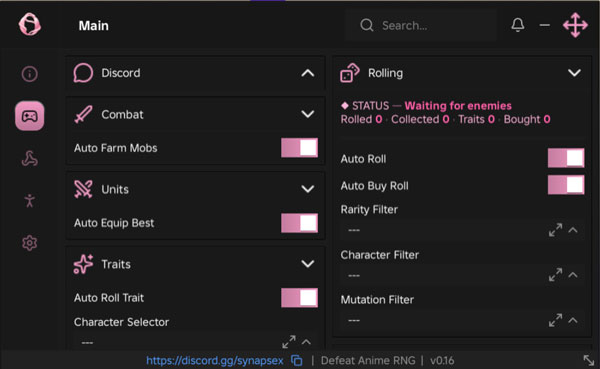Screen dimensions: 600x369
Task: Expand the Character Selector list fullscreen
Action: pos(289,342)
